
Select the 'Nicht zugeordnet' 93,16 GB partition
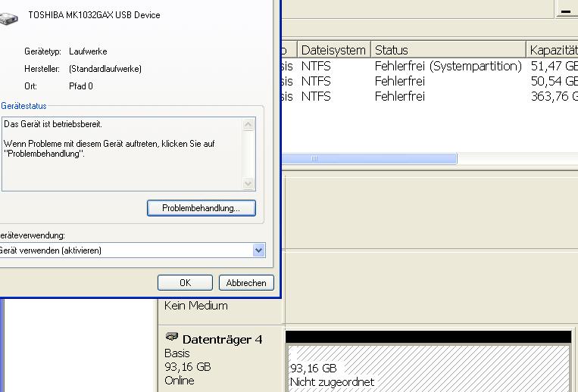pos(429,368)
